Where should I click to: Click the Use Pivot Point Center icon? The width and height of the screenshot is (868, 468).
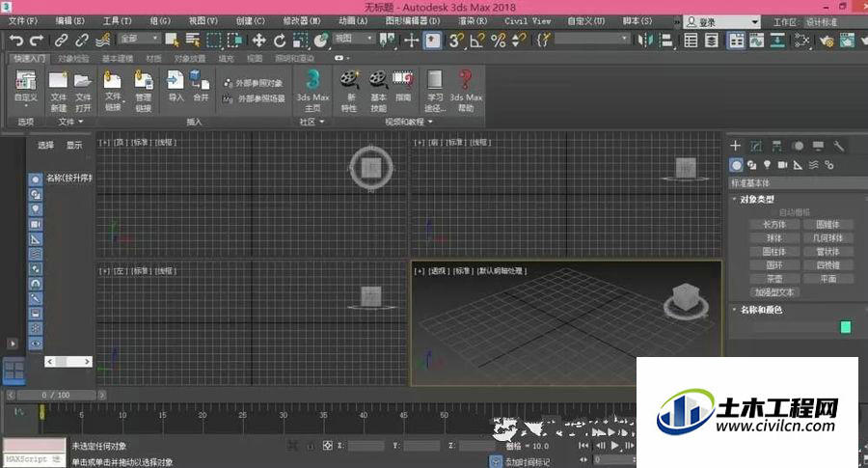click(x=388, y=41)
